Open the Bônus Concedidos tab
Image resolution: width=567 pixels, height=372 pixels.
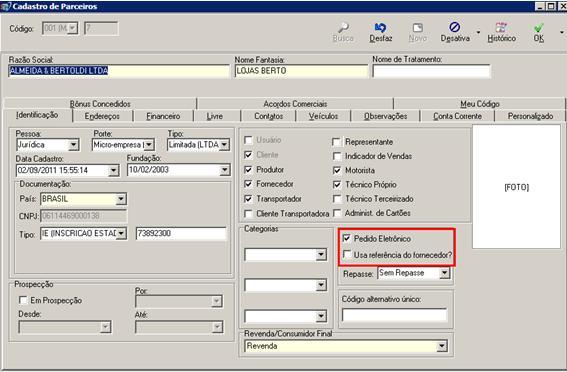coord(100,104)
